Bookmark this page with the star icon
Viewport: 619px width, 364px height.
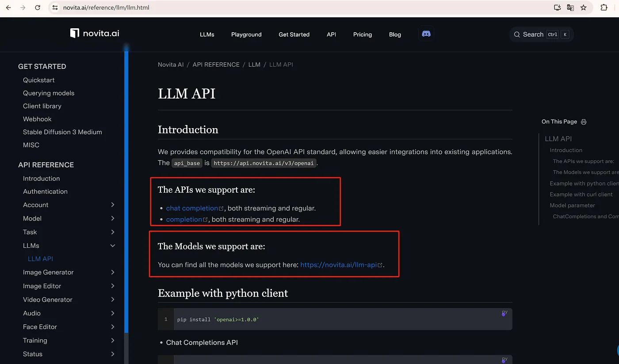point(584,8)
